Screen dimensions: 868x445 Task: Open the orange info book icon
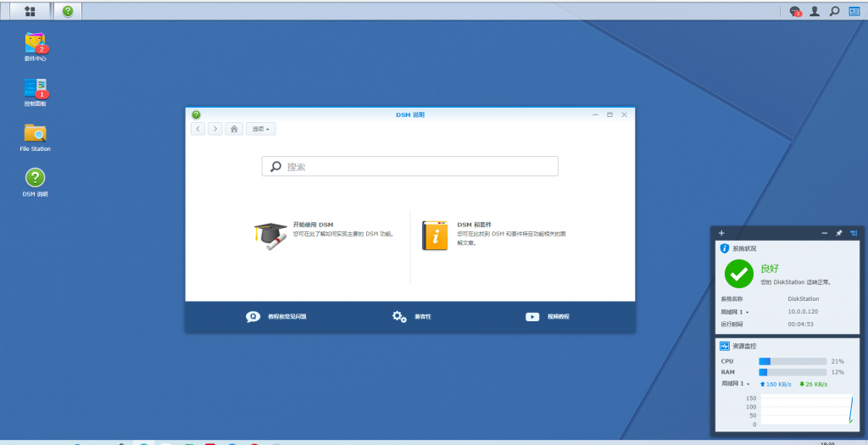tap(435, 236)
